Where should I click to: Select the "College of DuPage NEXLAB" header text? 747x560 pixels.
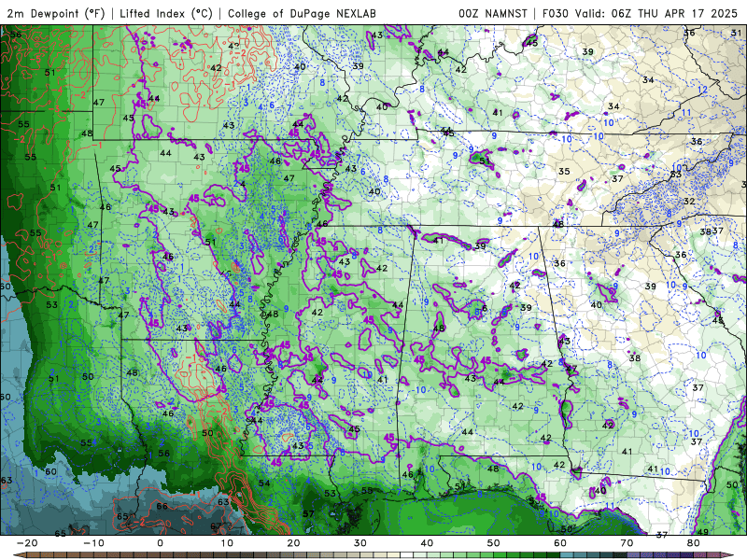coord(302,13)
